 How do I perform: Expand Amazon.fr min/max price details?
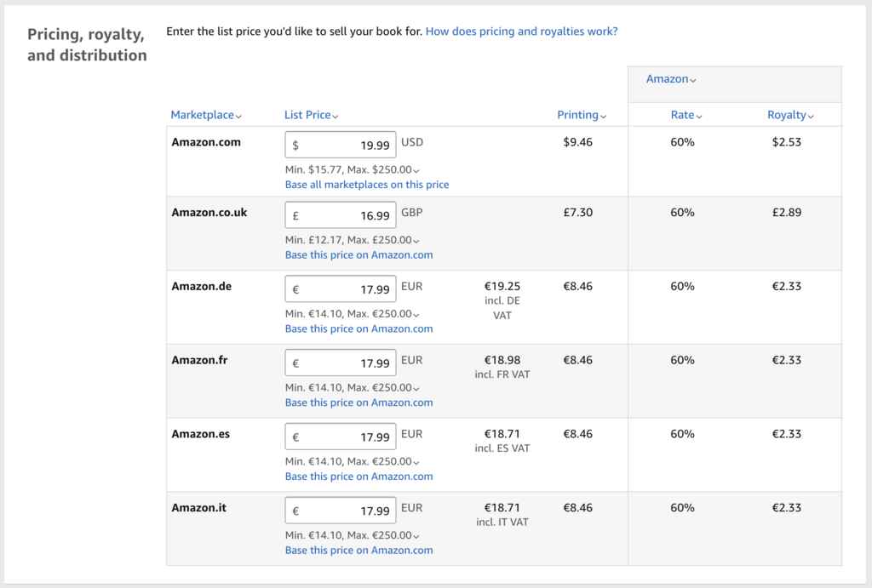(352, 387)
